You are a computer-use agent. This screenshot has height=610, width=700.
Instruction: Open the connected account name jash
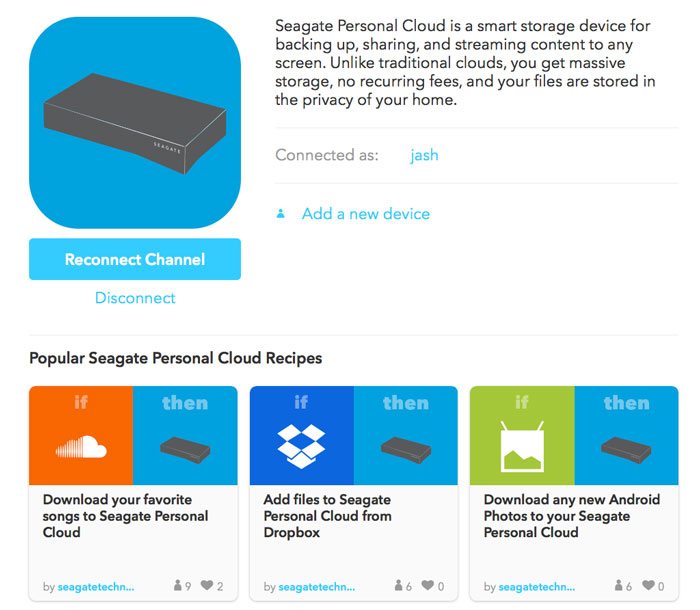click(424, 155)
